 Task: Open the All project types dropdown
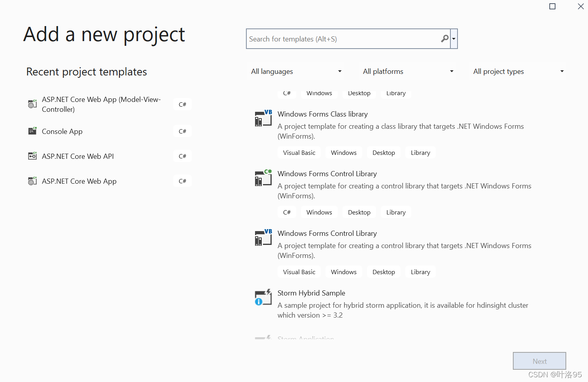pos(518,72)
